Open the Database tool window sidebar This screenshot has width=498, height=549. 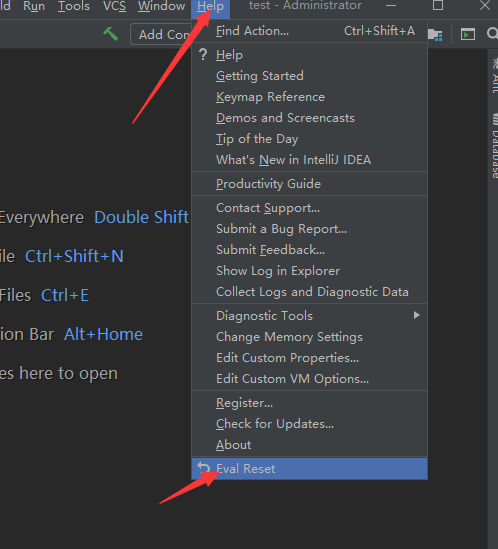click(494, 146)
